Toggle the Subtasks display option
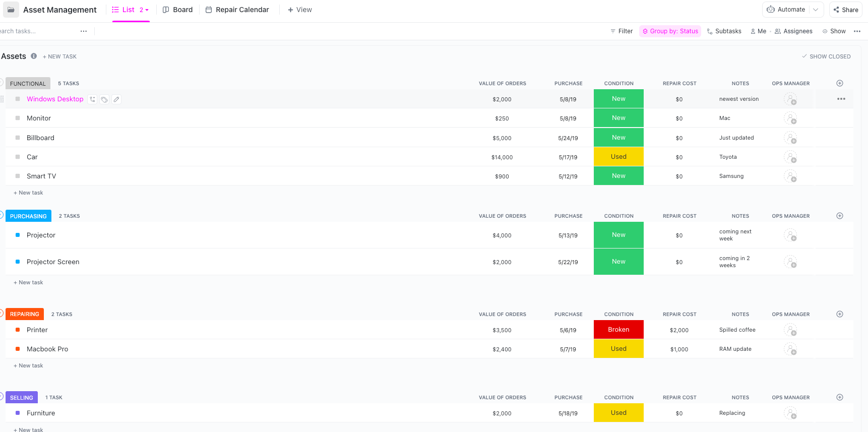The image size is (868, 432). click(x=724, y=31)
